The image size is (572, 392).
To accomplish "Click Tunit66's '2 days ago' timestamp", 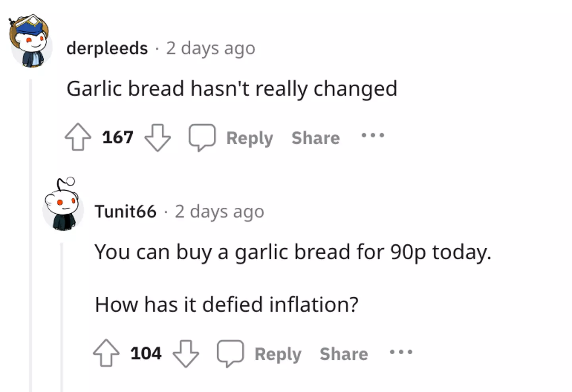I will click(219, 212).
